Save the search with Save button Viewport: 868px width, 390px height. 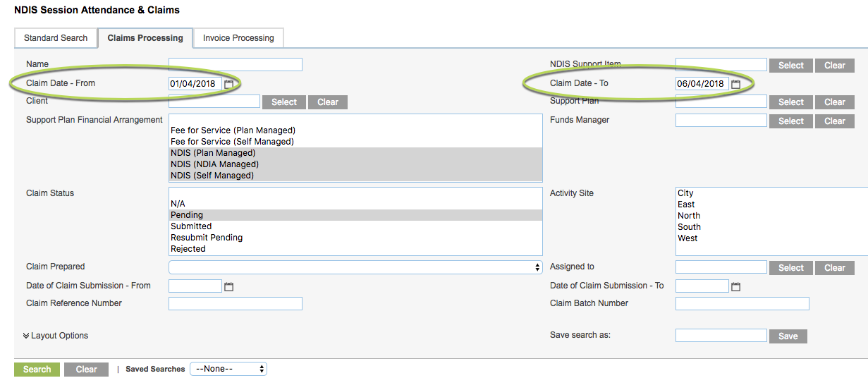pos(788,336)
